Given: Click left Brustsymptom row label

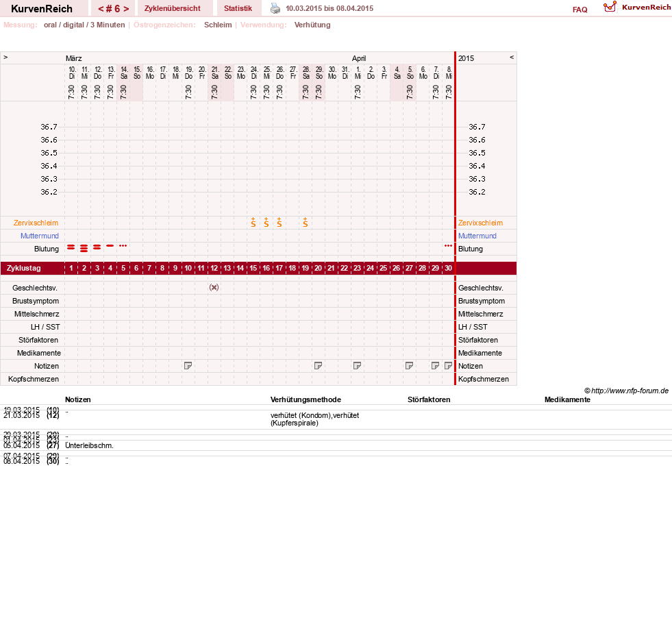Looking at the screenshot, I should coord(36,301).
